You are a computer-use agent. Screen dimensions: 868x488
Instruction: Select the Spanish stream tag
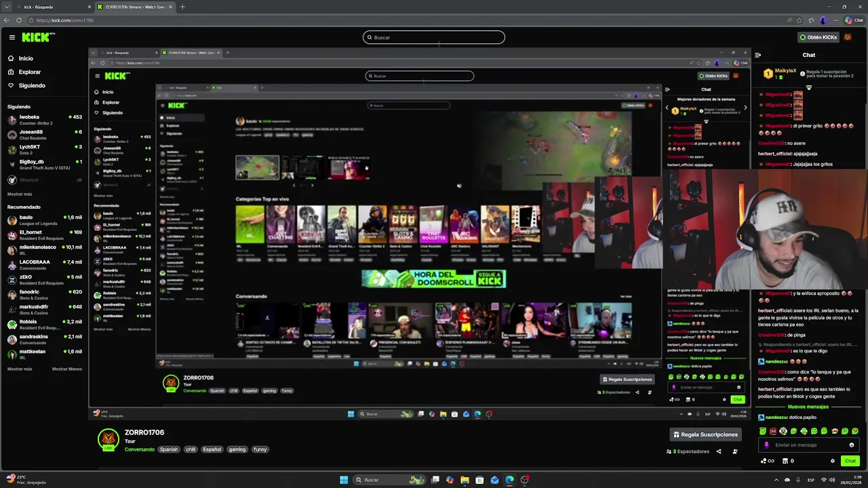tap(169, 449)
